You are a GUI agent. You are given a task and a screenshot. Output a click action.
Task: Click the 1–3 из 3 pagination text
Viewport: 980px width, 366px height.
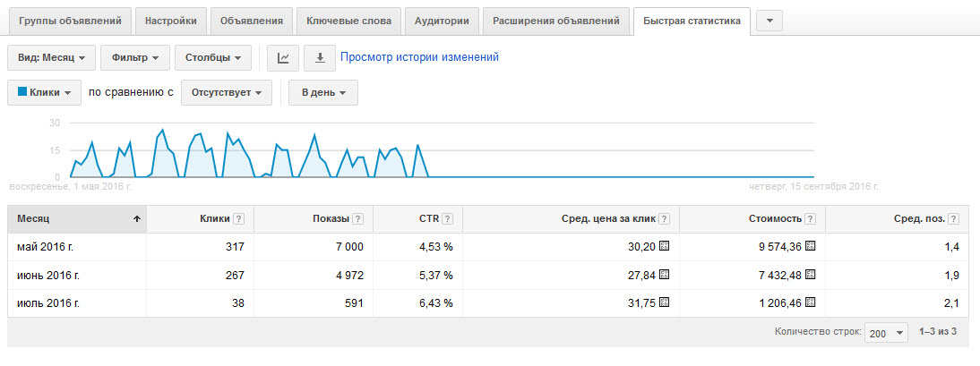tap(938, 332)
